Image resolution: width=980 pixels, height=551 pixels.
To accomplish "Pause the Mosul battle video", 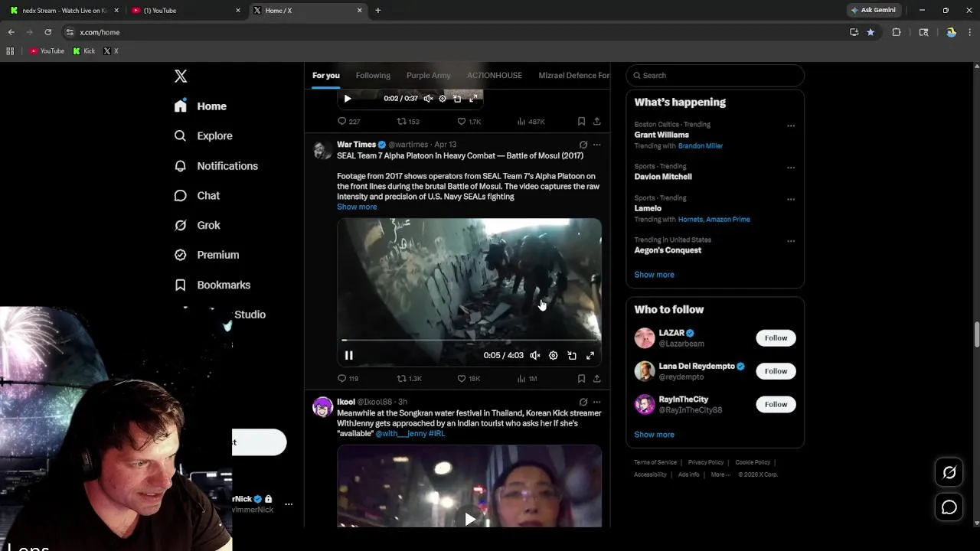I will [x=348, y=355].
